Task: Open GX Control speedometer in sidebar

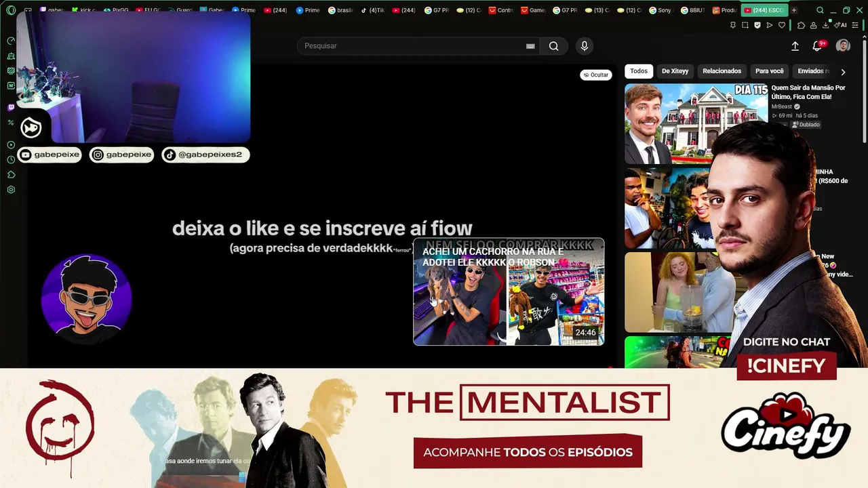Action: (x=11, y=41)
